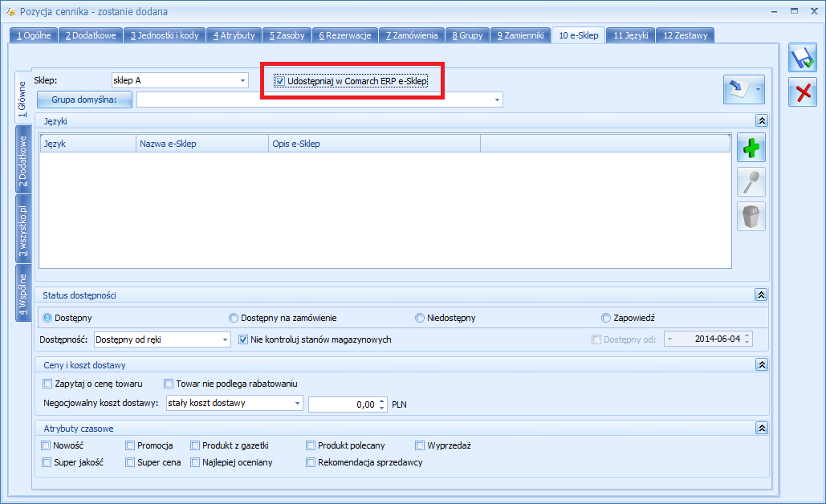This screenshot has height=504, width=826.
Task: Open the Grupa domyślna dropdown list
Action: (x=498, y=100)
